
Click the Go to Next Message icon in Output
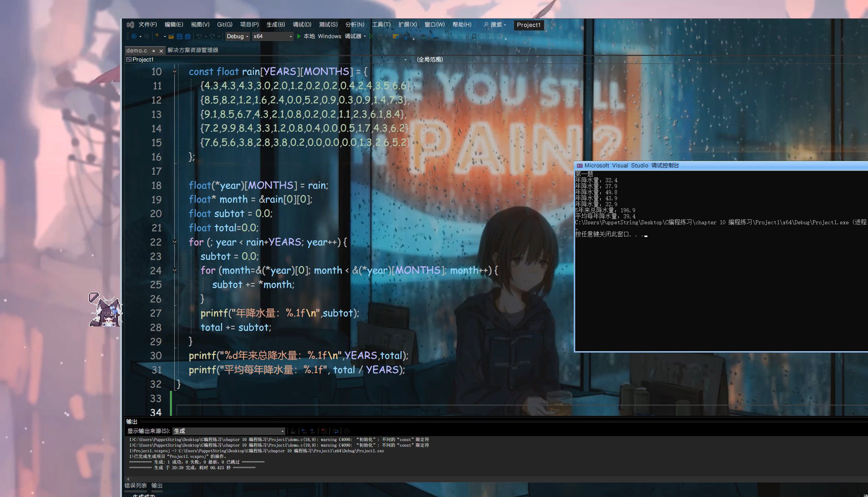point(312,431)
